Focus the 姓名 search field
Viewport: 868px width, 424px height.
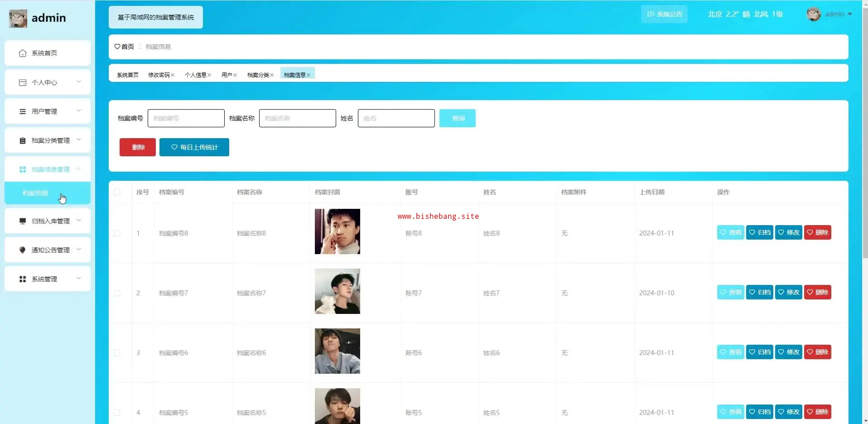pyautogui.click(x=396, y=118)
